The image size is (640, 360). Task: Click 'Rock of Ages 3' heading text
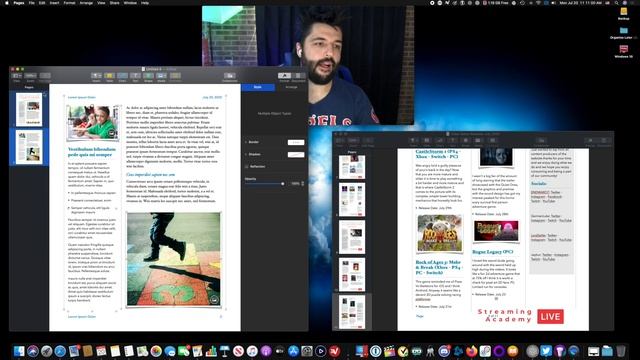point(438,267)
